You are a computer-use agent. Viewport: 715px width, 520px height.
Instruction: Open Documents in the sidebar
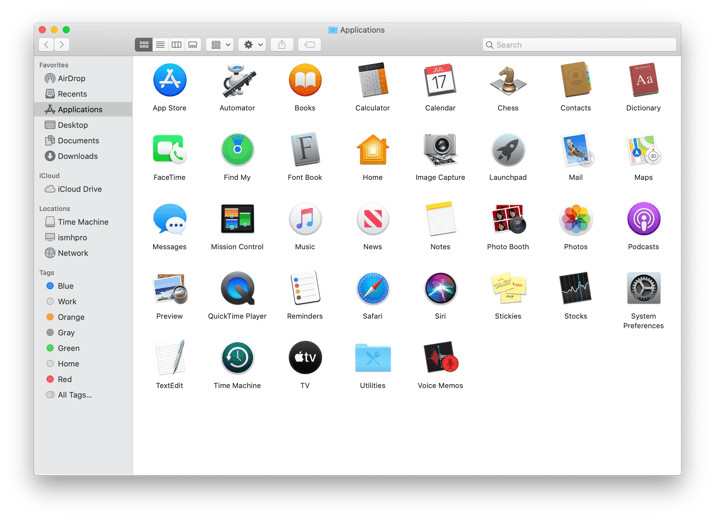83,140
